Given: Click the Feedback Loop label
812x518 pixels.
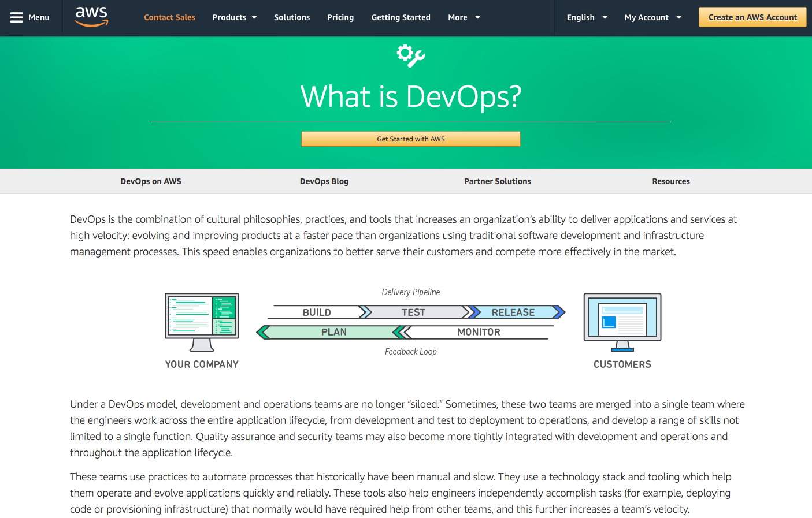Looking at the screenshot, I should pyautogui.click(x=411, y=352).
